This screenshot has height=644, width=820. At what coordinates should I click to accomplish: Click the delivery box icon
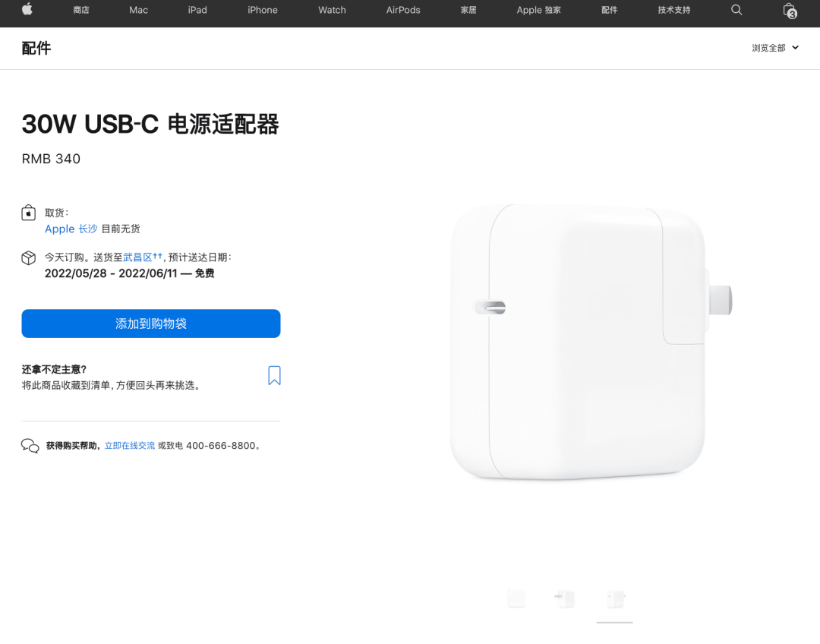point(28,258)
